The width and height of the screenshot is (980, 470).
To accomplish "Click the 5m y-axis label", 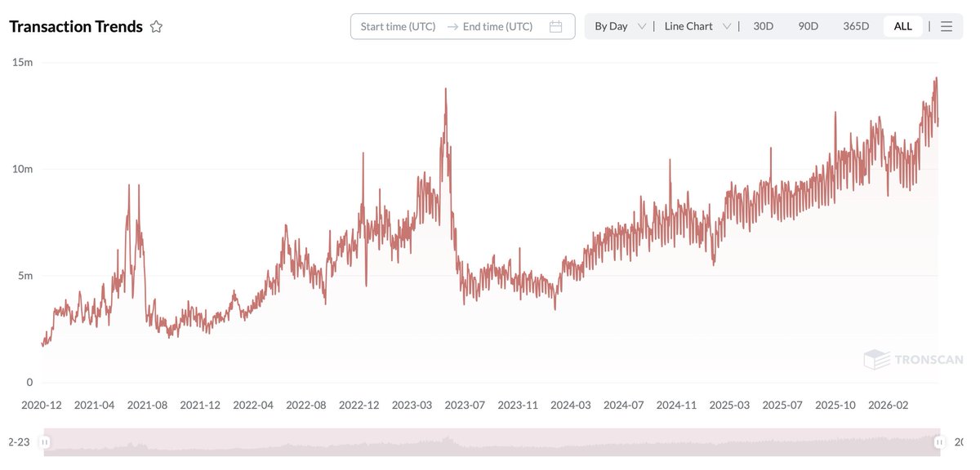I will click(x=25, y=276).
